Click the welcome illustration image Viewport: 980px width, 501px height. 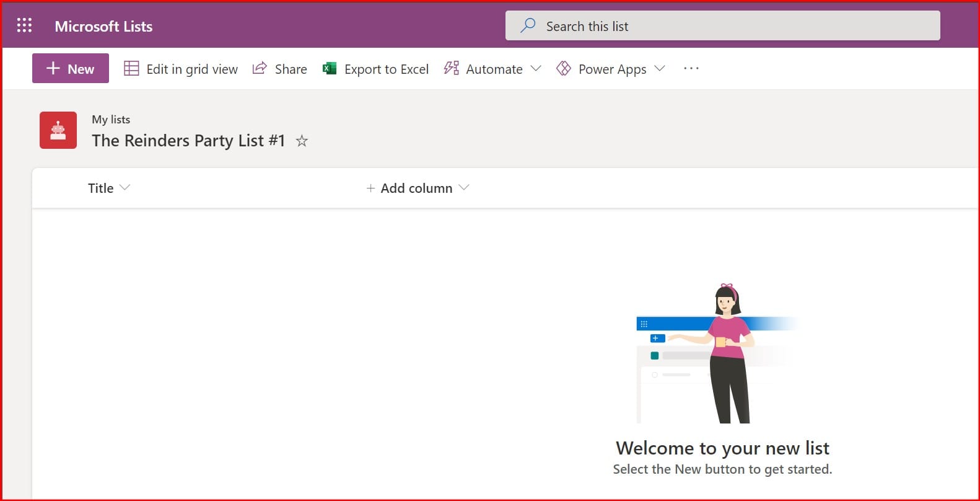point(717,353)
